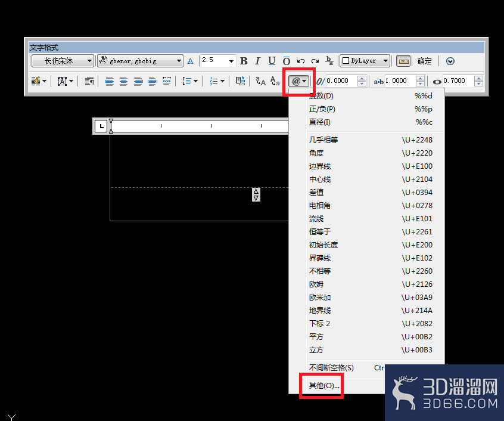Select 直径(I) diameter symbol
This screenshot has width=504, height=421.
tap(371, 122)
